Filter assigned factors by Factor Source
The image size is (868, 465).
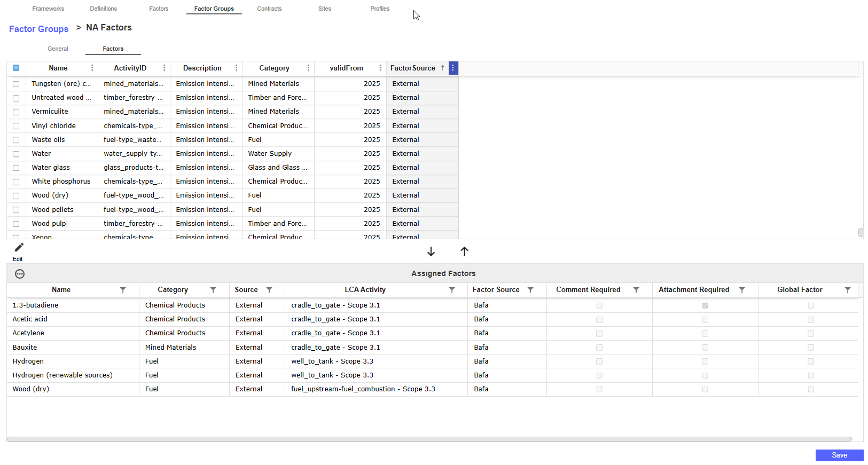point(530,290)
